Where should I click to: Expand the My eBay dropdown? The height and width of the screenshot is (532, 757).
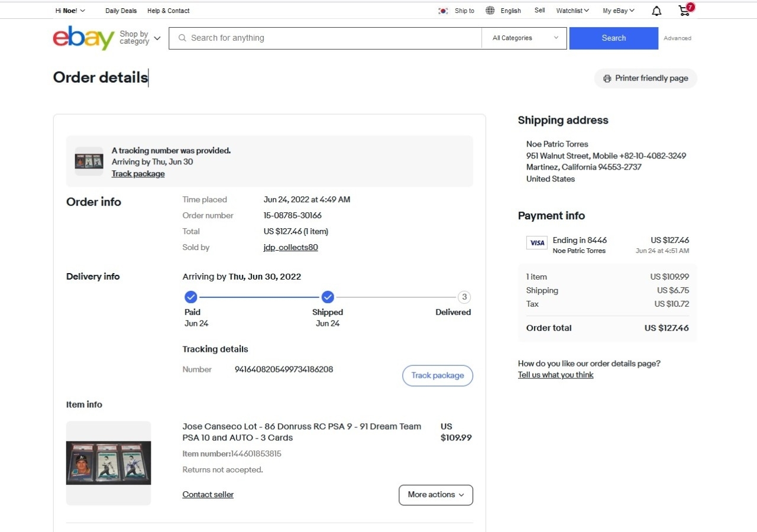coord(619,11)
